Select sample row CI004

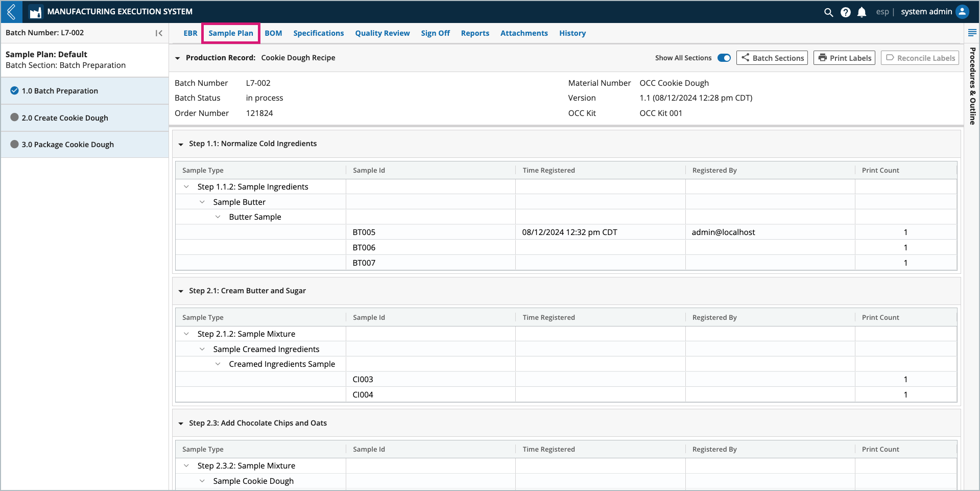click(x=566, y=394)
